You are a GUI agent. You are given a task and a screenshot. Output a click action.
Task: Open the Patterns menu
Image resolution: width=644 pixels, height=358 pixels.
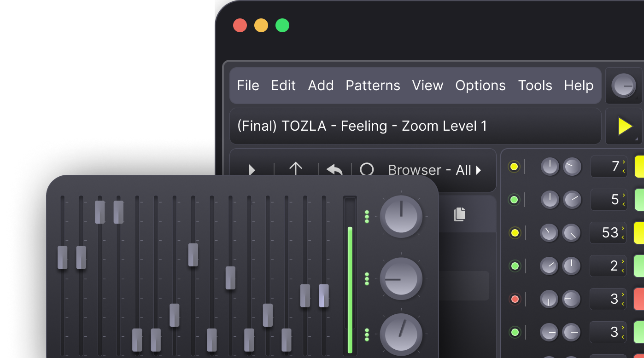point(373,86)
